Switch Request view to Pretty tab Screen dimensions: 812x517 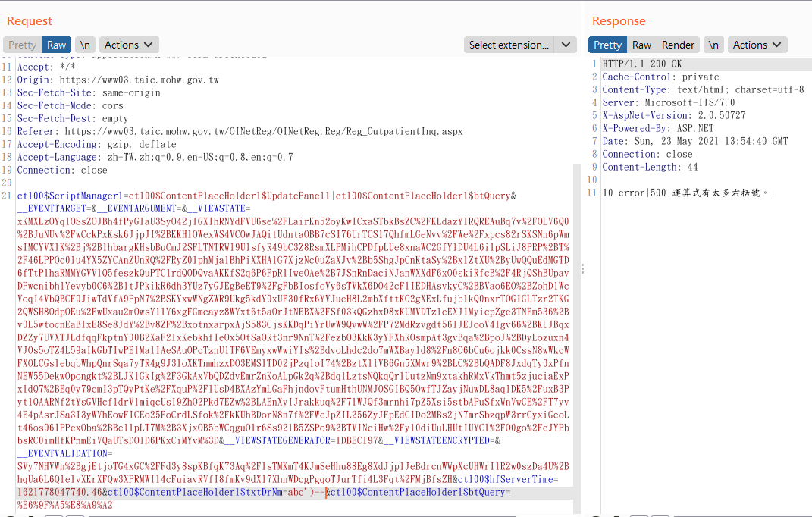coord(22,45)
